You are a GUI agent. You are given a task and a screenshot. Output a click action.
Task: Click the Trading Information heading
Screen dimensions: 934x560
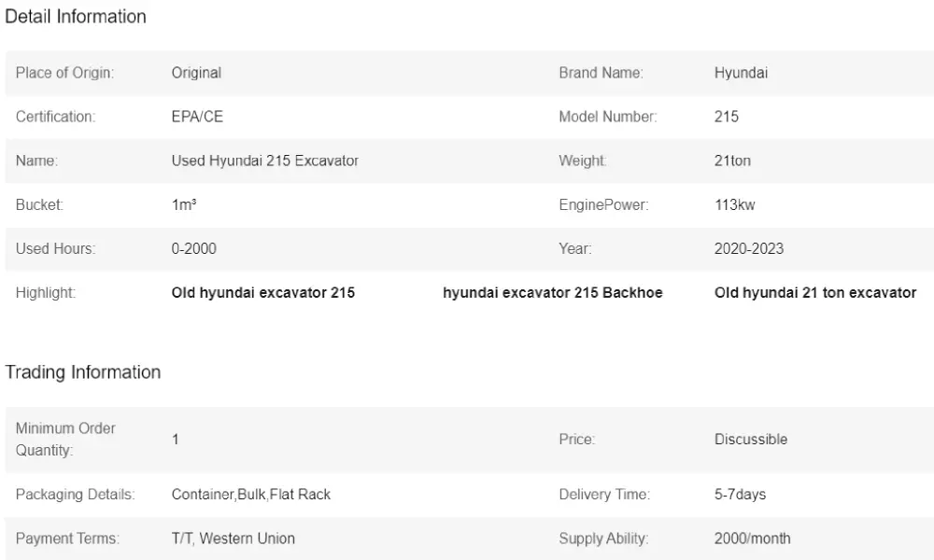coord(83,372)
